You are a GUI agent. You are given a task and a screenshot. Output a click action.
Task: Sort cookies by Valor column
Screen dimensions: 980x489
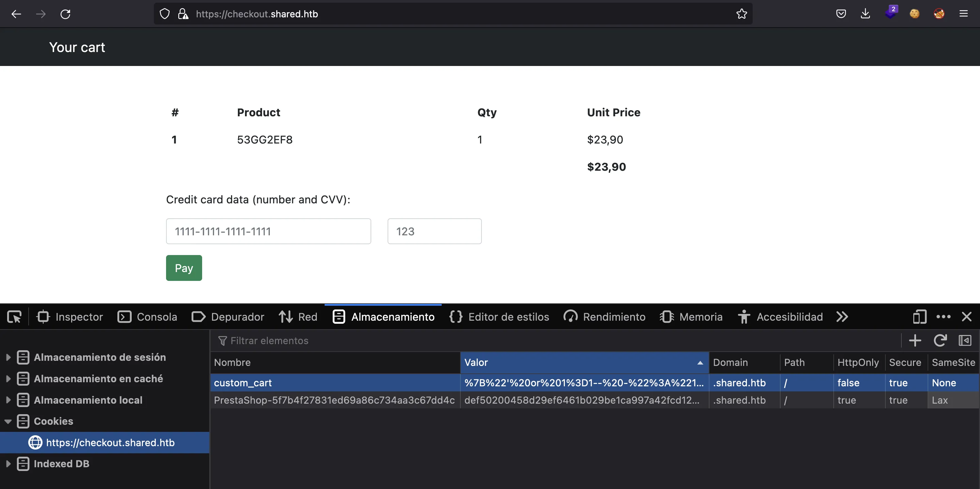pos(584,362)
